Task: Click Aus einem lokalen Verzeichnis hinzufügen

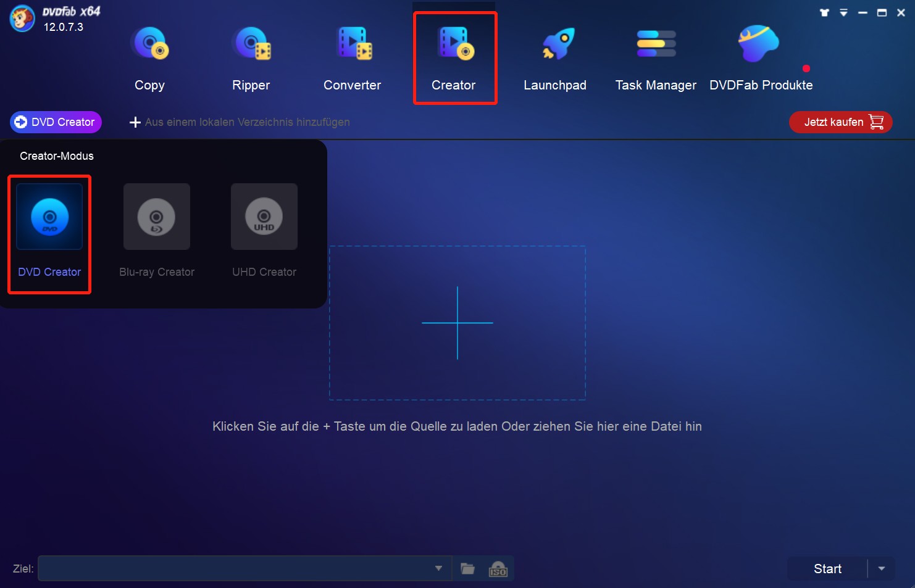Action: point(240,122)
